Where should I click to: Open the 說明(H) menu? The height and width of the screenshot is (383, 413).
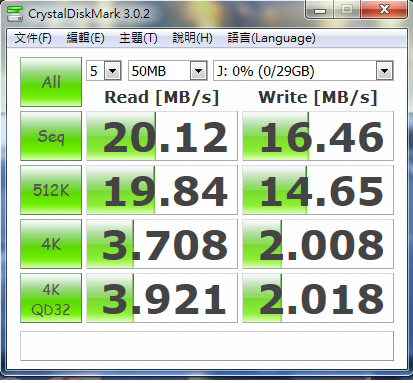pyautogui.click(x=192, y=38)
